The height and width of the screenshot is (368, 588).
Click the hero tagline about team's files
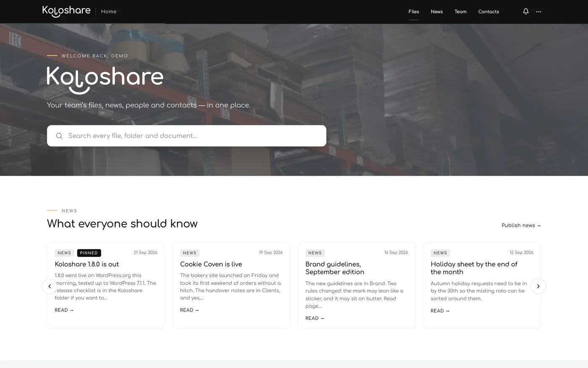[x=149, y=105]
